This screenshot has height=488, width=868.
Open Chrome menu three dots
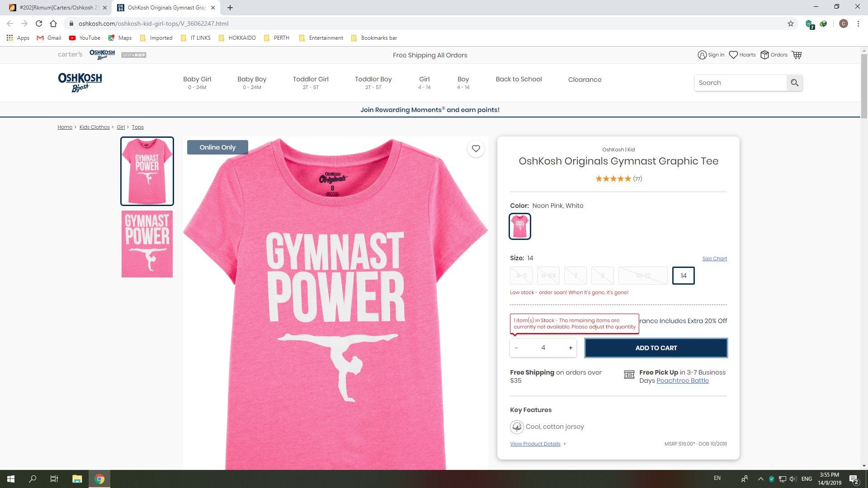point(858,23)
